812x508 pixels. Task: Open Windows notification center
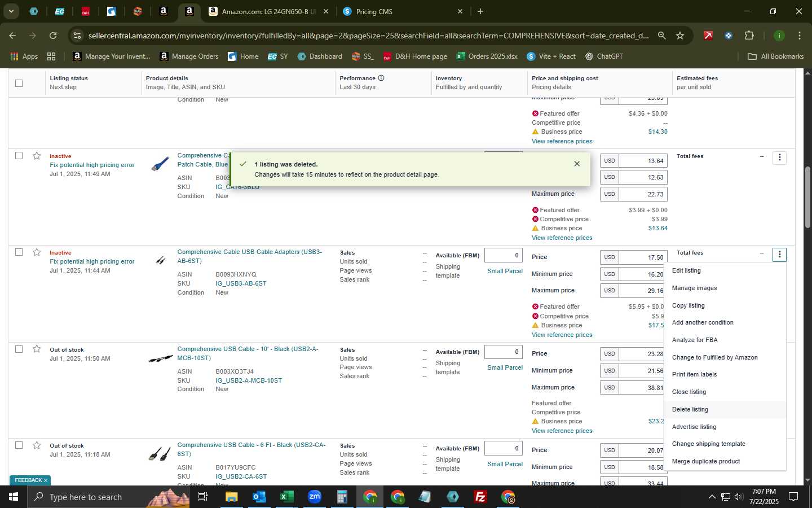(x=793, y=497)
